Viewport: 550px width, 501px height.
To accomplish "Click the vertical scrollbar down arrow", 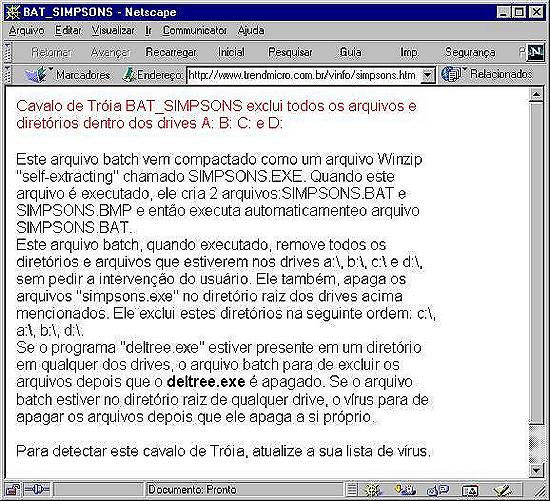I will [536, 470].
